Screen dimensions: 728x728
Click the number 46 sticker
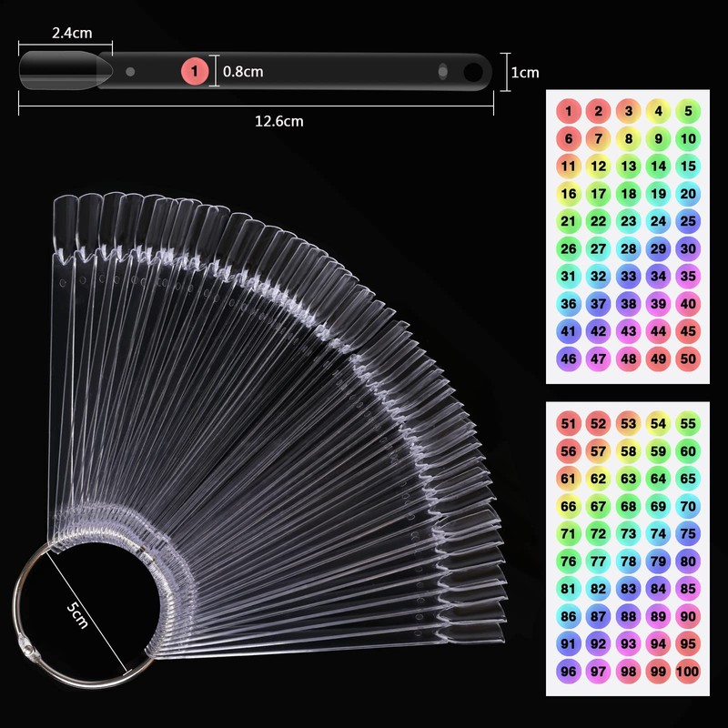569,358
